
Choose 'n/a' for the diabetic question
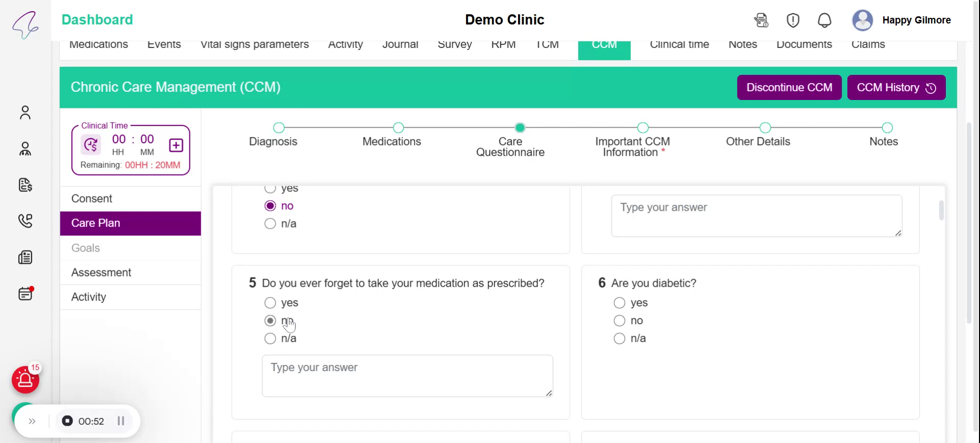point(619,338)
